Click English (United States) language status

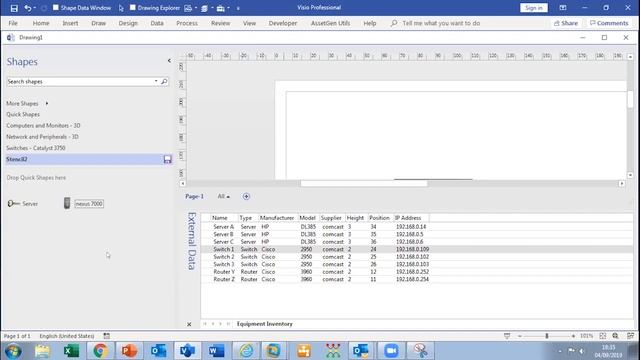(x=67, y=336)
